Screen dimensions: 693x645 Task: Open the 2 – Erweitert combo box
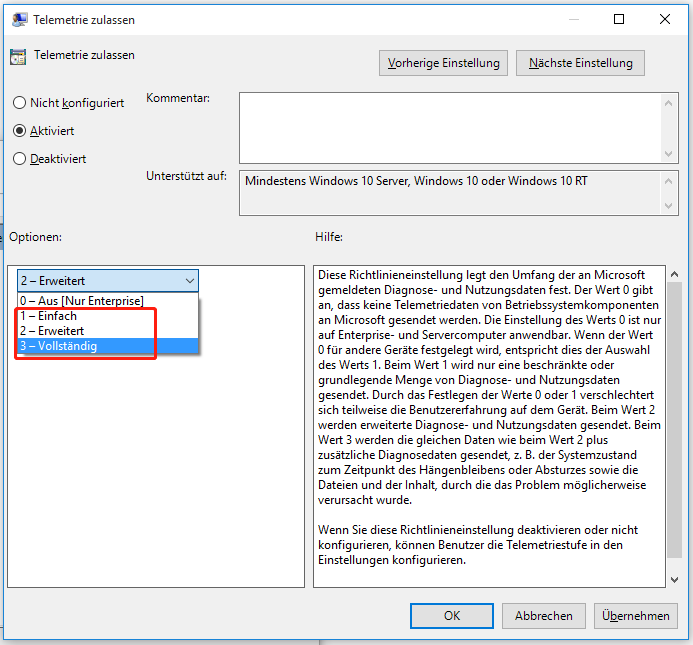click(x=108, y=281)
